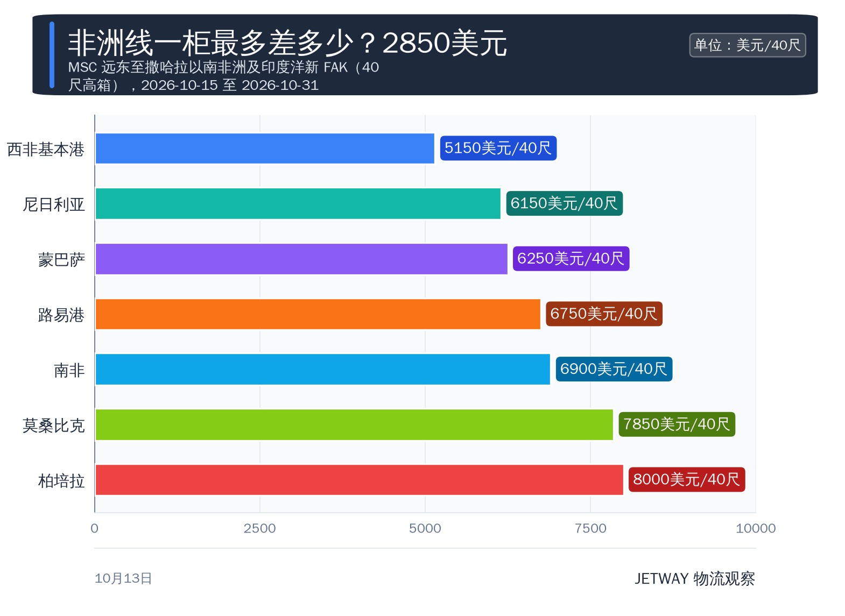Click the title 非洲线一柜最多差多少？2850美元

(x=287, y=43)
